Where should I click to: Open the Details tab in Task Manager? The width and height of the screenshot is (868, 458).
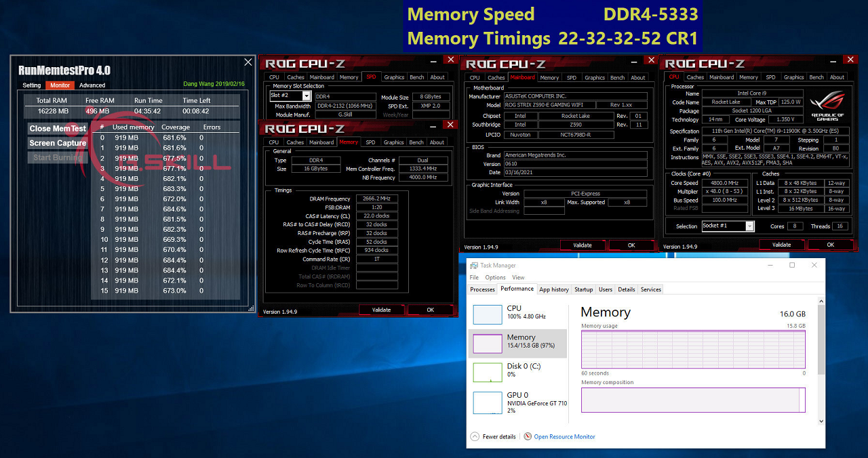coord(627,289)
